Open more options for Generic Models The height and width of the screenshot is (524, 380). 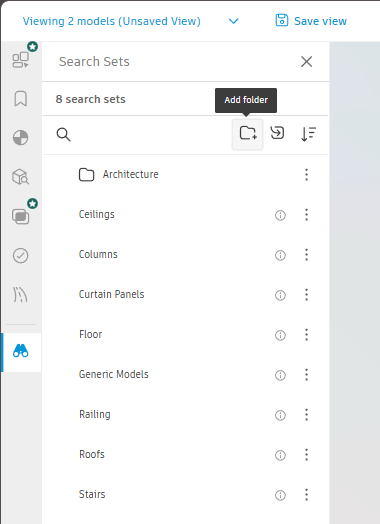coord(306,375)
